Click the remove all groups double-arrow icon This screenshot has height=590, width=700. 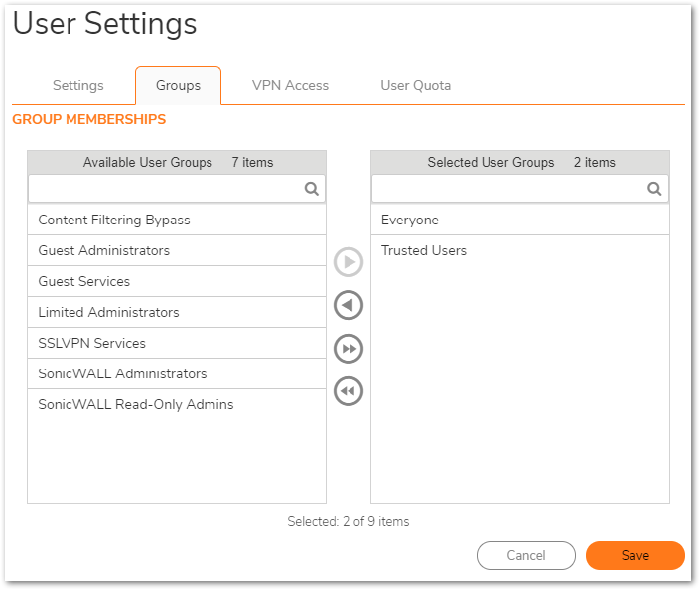point(349,391)
